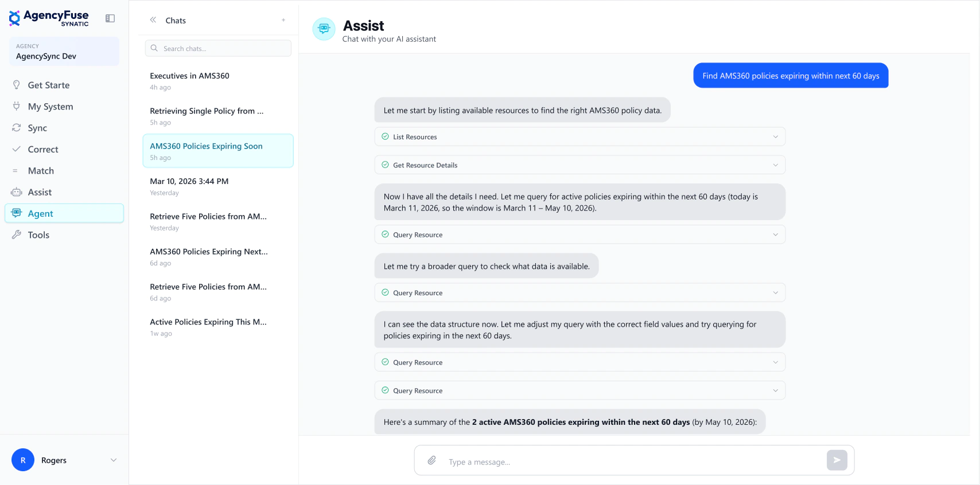The image size is (980, 485).
Task: Click the 'Let me start by listing' message
Action: coord(522,110)
